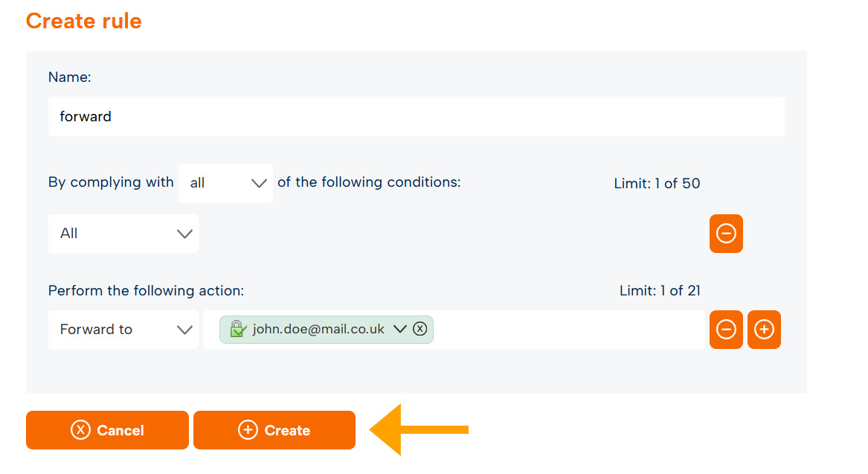Open the 'All' condition type dropdown
The image size is (868, 474).
coord(123,234)
